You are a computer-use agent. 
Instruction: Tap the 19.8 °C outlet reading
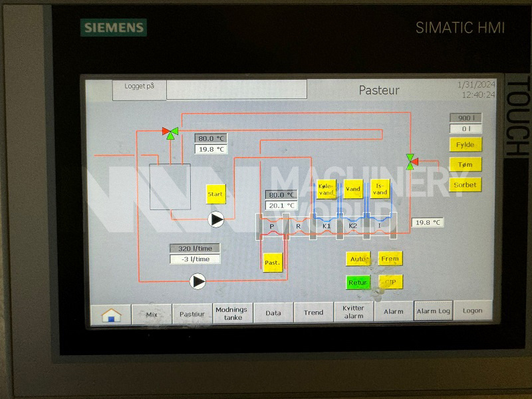pyautogui.click(x=428, y=223)
